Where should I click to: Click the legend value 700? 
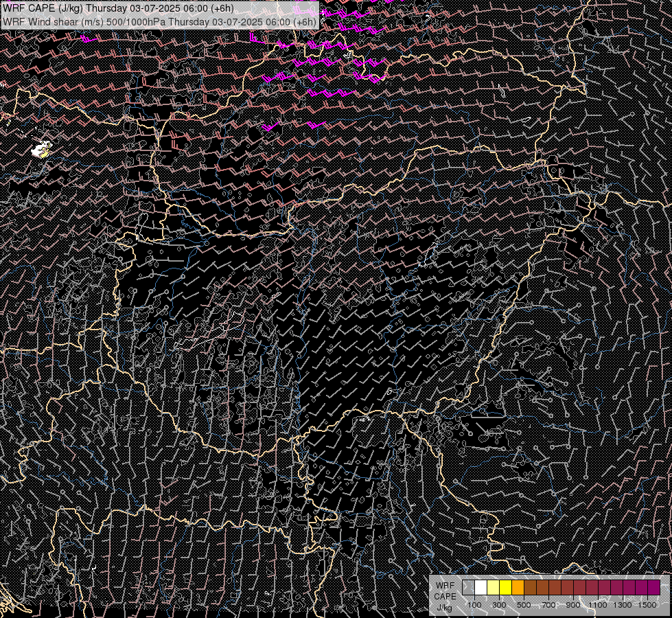548,605
